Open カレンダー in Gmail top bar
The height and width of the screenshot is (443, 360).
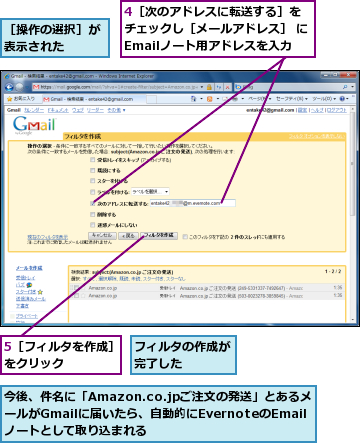(x=34, y=110)
